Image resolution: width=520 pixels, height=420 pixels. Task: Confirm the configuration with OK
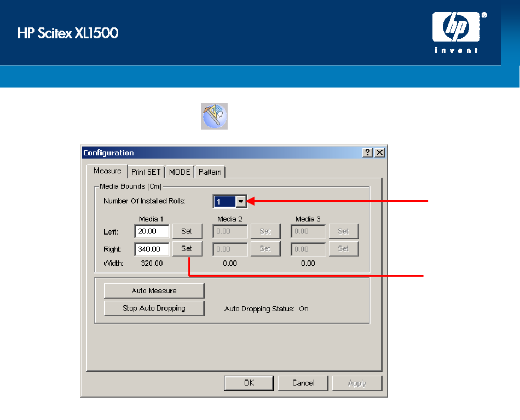click(x=249, y=383)
